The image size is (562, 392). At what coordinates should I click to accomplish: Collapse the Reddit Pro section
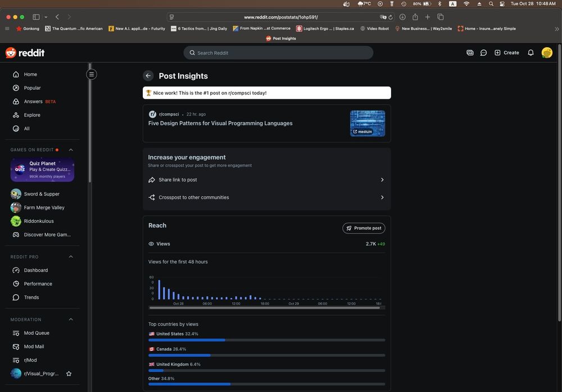71,257
